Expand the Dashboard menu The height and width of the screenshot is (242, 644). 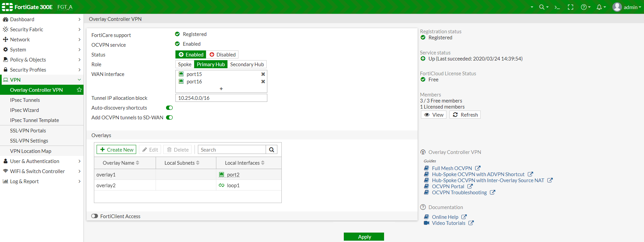(42, 19)
